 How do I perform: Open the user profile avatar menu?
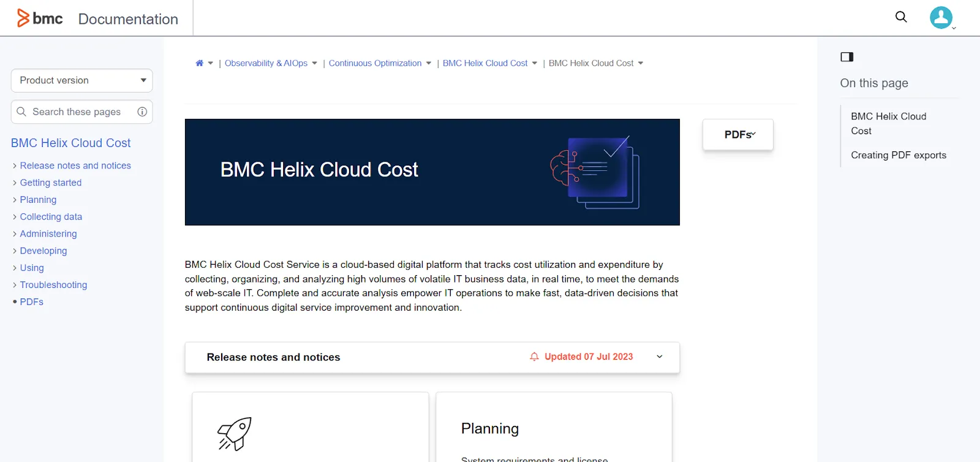point(941,18)
